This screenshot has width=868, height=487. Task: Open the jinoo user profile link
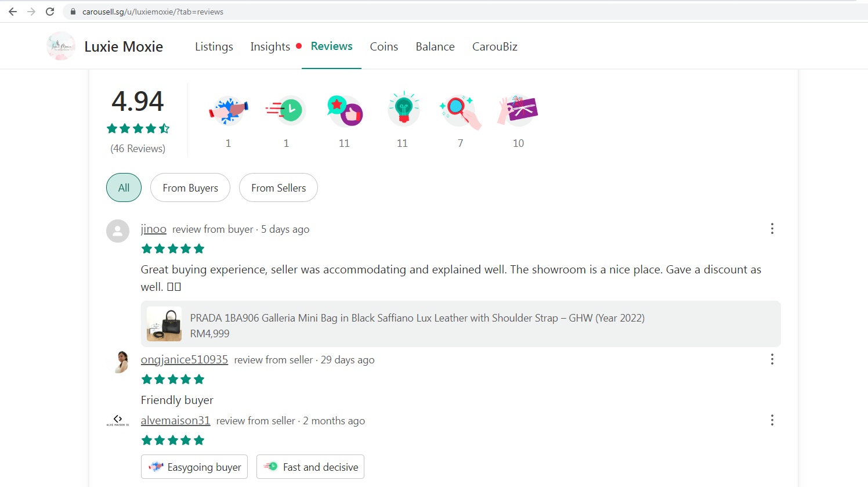point(154,229)
